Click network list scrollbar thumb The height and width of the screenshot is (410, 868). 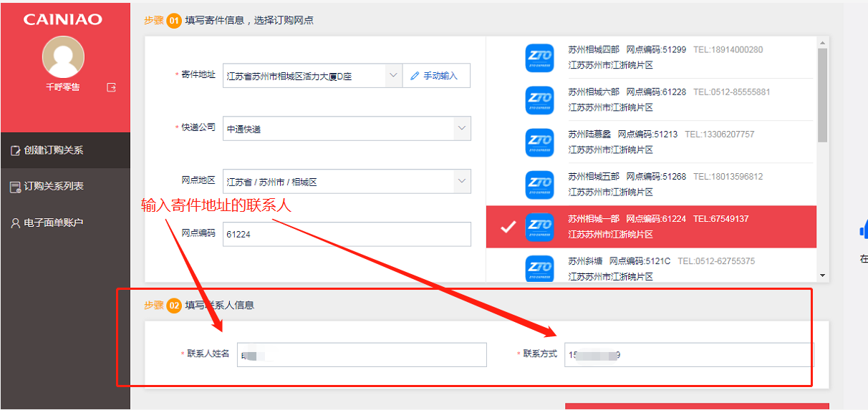[823, 94]
